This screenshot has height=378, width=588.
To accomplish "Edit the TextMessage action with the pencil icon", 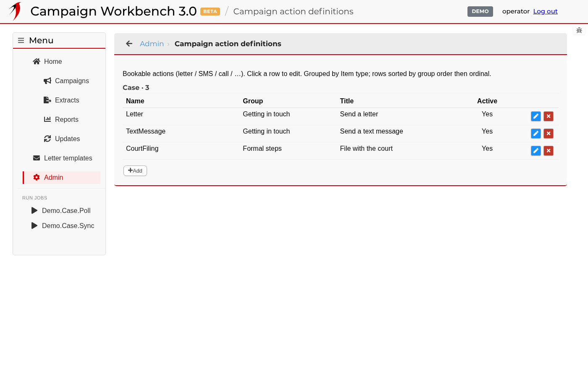I will [x=536, y=134].
